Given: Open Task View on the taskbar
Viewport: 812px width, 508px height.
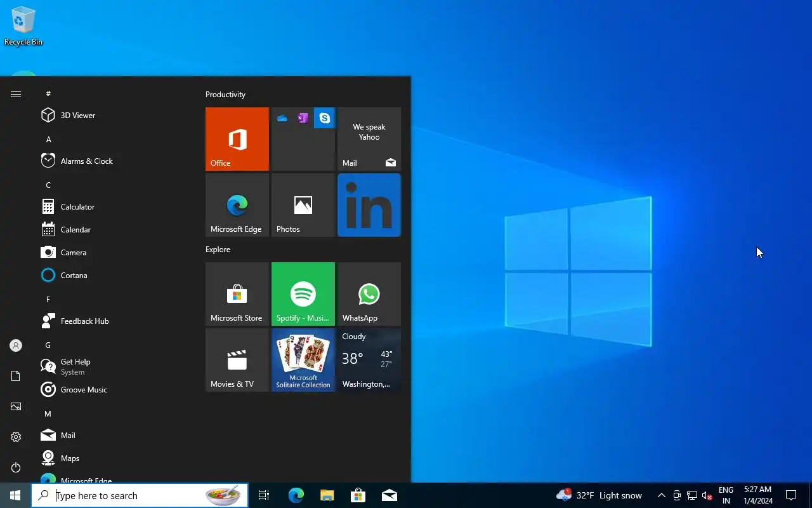Looking at the screenshot, I should [264, 495].
